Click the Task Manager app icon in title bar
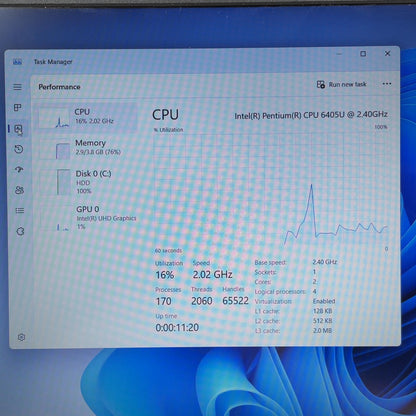 coord(17,62)
